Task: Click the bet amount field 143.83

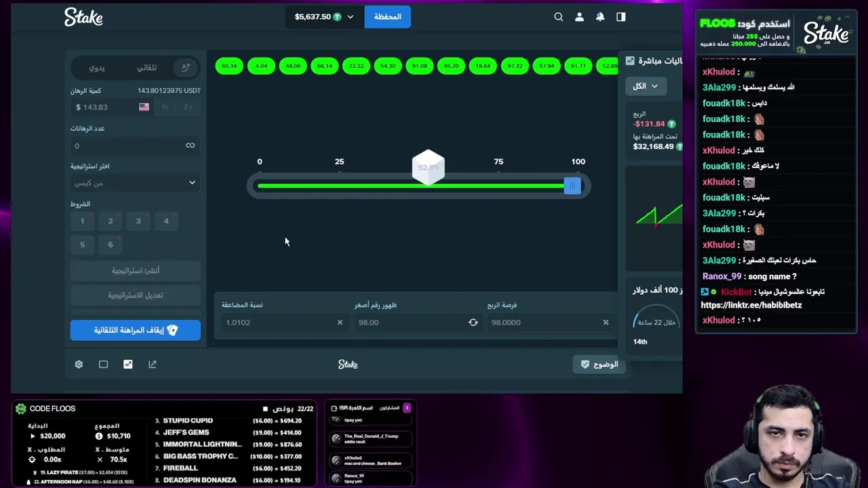Action: pyautogui.click(x=112, y=107)
